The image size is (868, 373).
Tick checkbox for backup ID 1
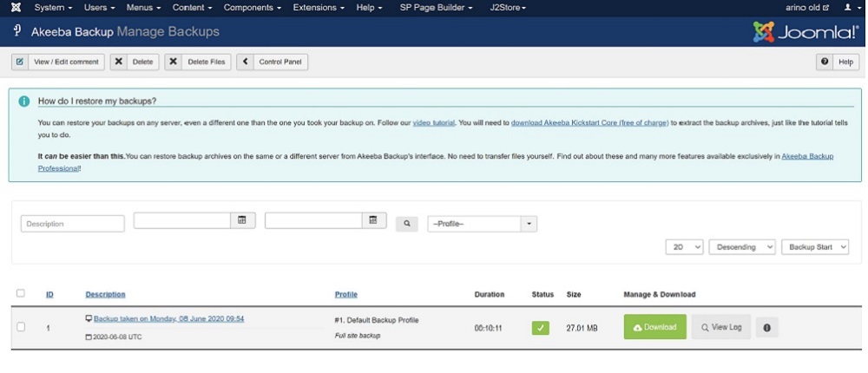coord(21,327)
